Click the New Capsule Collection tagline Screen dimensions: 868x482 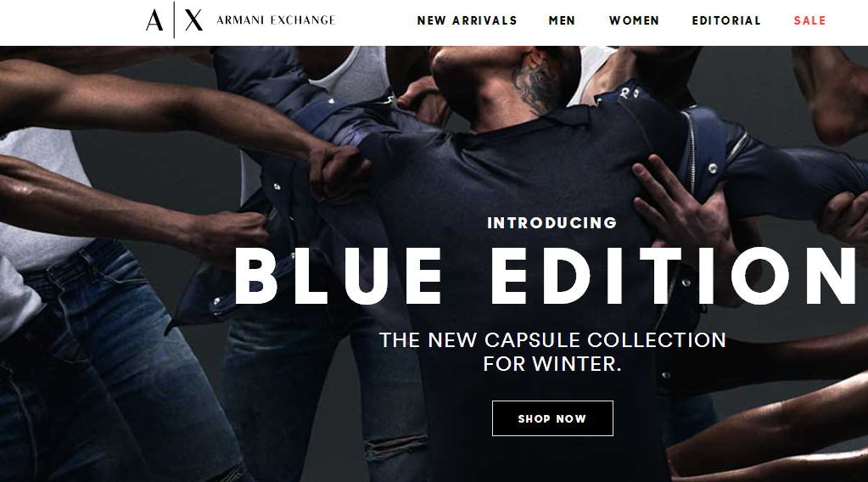click(x=552, y=339)
